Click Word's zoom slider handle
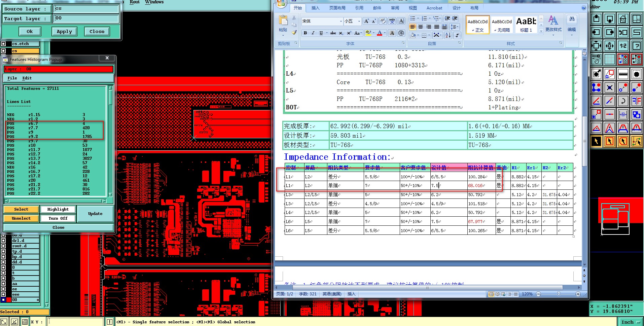The width and height of the screenshot is (644, 326). pos(559,294)
